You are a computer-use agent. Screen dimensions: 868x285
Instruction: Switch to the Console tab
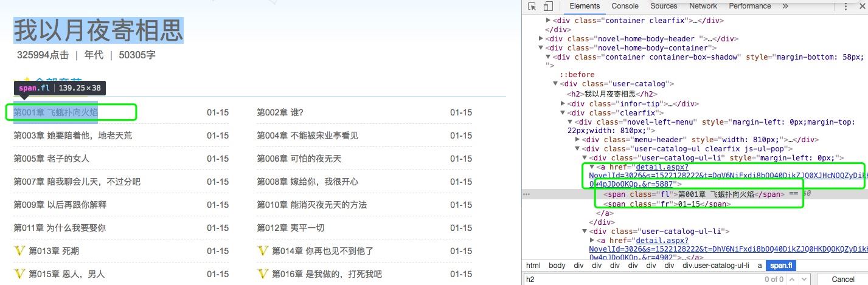pyautogui.click(x=625, y=6)
